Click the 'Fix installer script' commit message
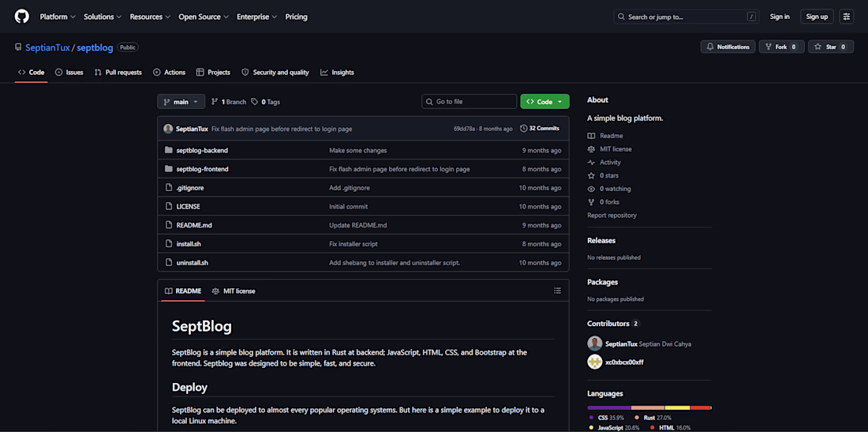 pyautogui.click(x=354, y=244)
